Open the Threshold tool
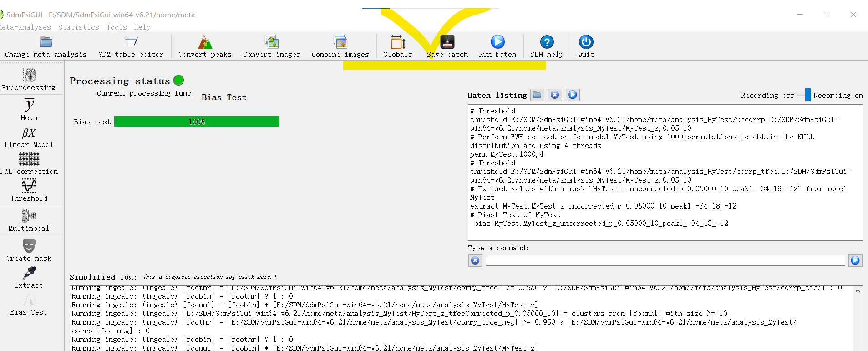 (x=29, y=190)
